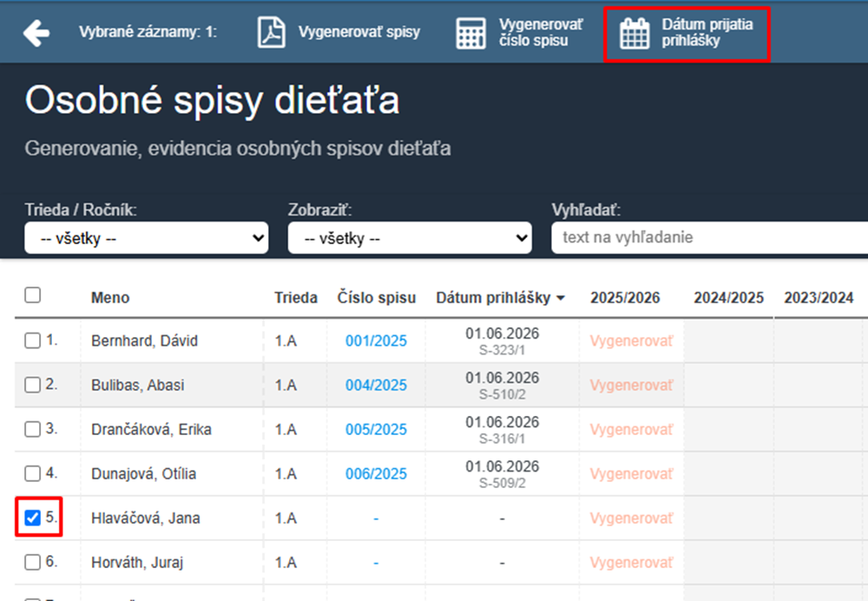
Task: Check the box for Dunajová, Otília
Action: (33, 473)
